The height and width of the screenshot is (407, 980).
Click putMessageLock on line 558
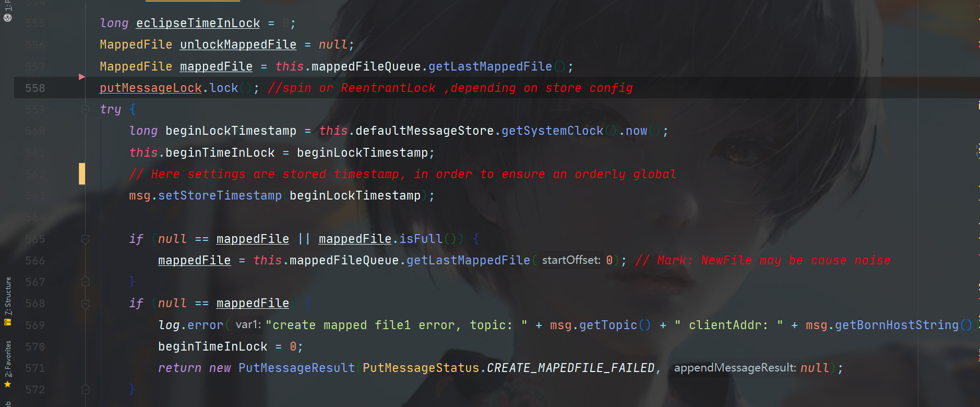pyautogui.click(x=150, y=88)
